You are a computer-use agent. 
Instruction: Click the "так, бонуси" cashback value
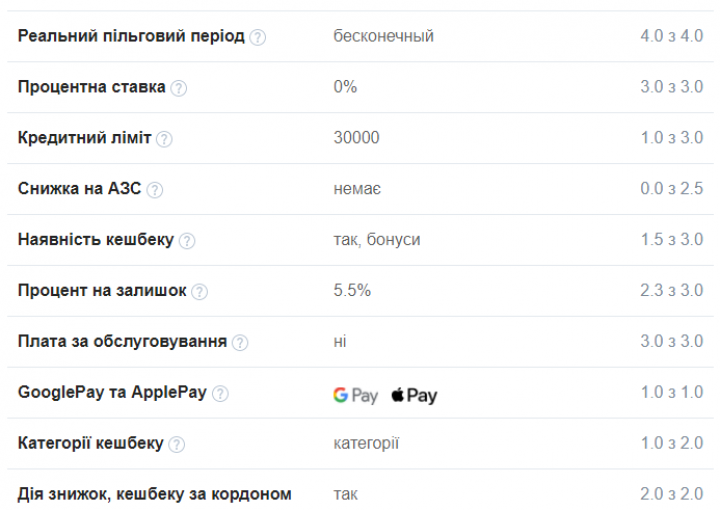[x=376, y=240]
